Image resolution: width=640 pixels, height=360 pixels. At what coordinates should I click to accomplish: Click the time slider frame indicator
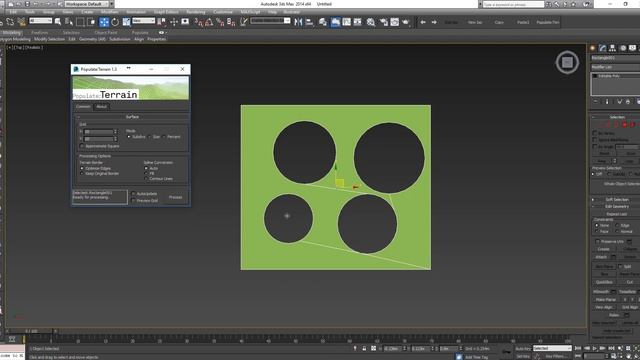31,331
